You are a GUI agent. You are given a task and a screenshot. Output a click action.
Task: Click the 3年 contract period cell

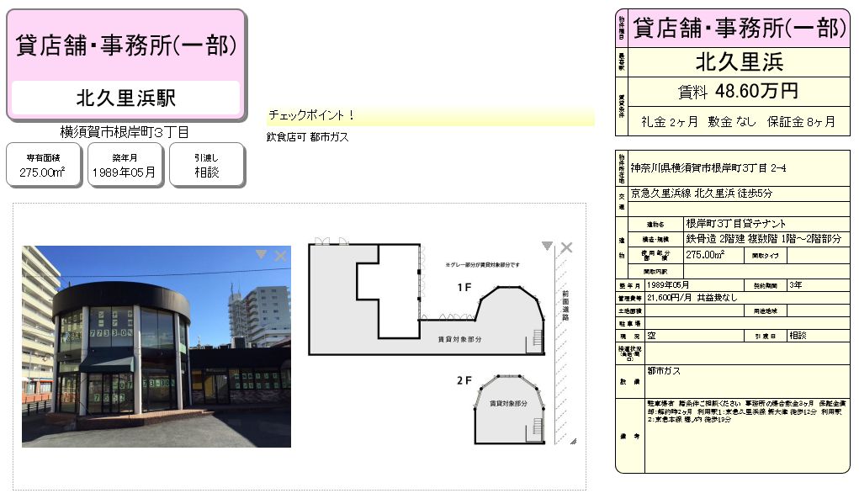coord(819,285)
